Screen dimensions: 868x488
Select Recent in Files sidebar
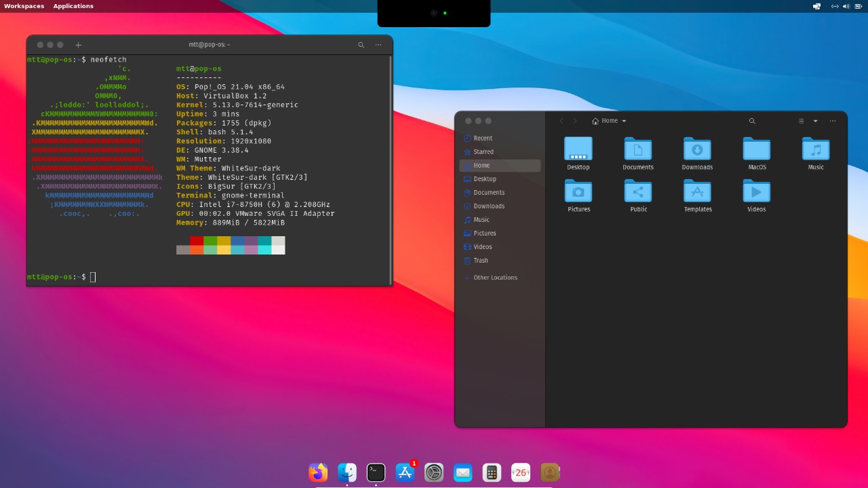pyautogui.click(x=500, y=138)
